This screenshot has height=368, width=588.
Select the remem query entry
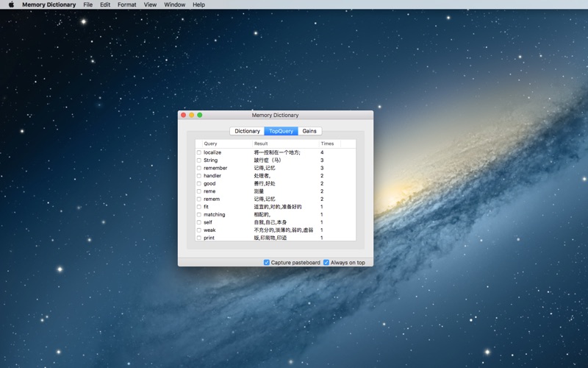[x=212, y=199]
